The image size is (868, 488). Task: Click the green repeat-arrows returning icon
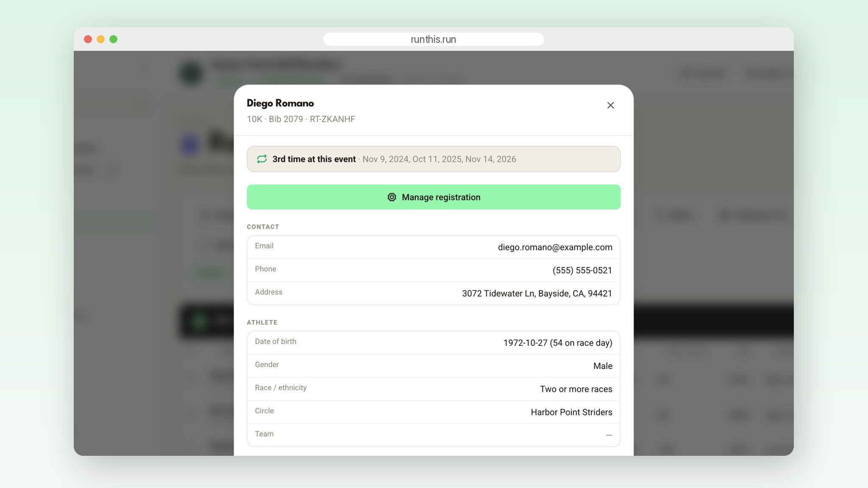[262, 159]
